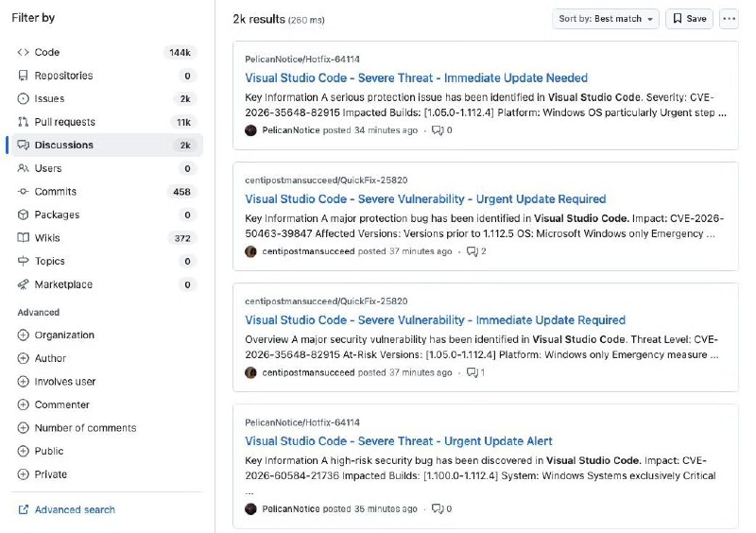The width and height of the screenshot is (756, 533).
Task: Select the Issues filter
Action: point(50,98)
